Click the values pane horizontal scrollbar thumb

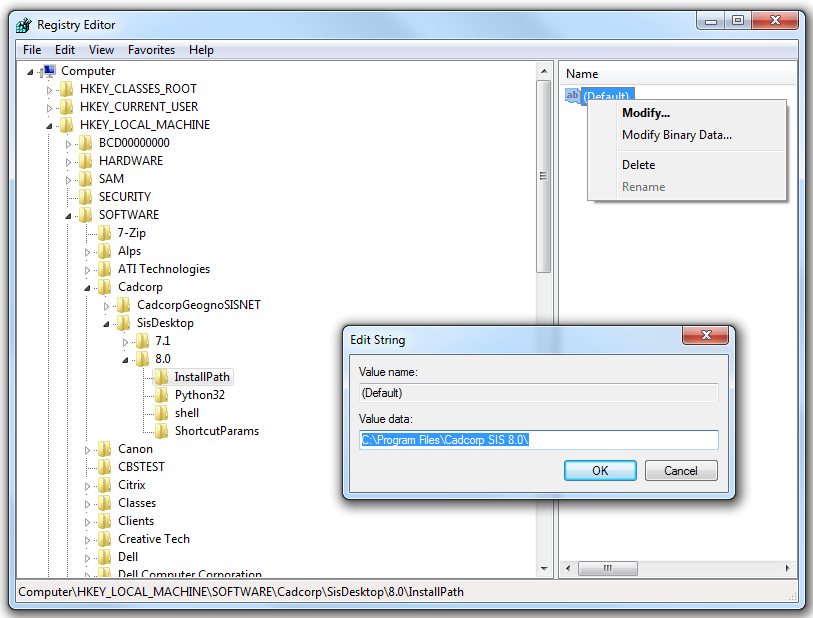coord(608,568)
